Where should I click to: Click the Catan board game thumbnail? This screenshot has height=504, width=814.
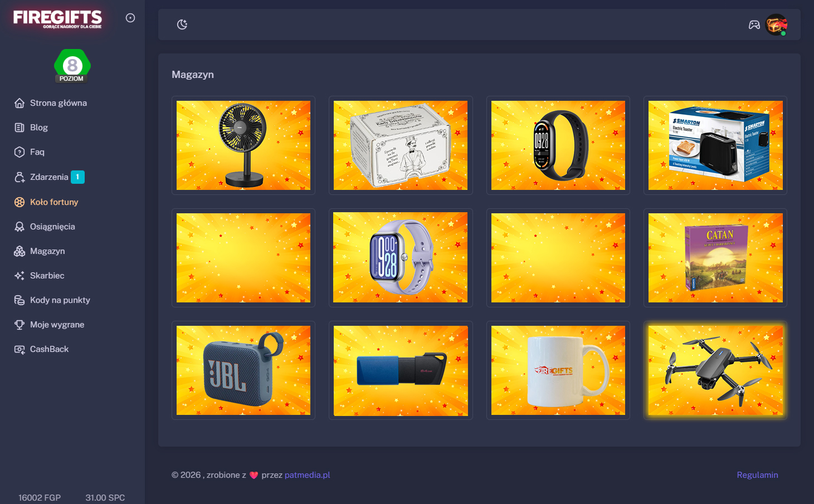pyautogui.click(x=715, y=258)
